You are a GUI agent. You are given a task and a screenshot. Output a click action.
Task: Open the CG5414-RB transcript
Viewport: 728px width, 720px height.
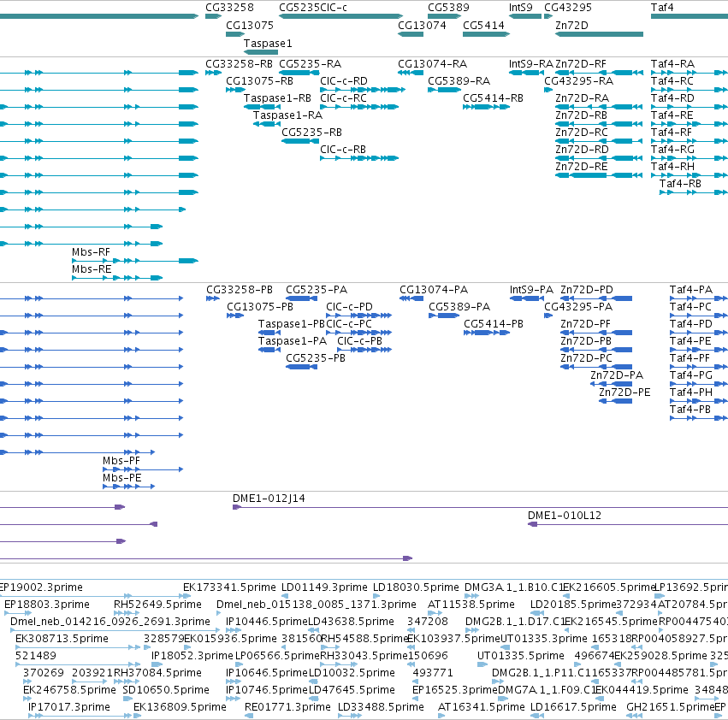486,107
